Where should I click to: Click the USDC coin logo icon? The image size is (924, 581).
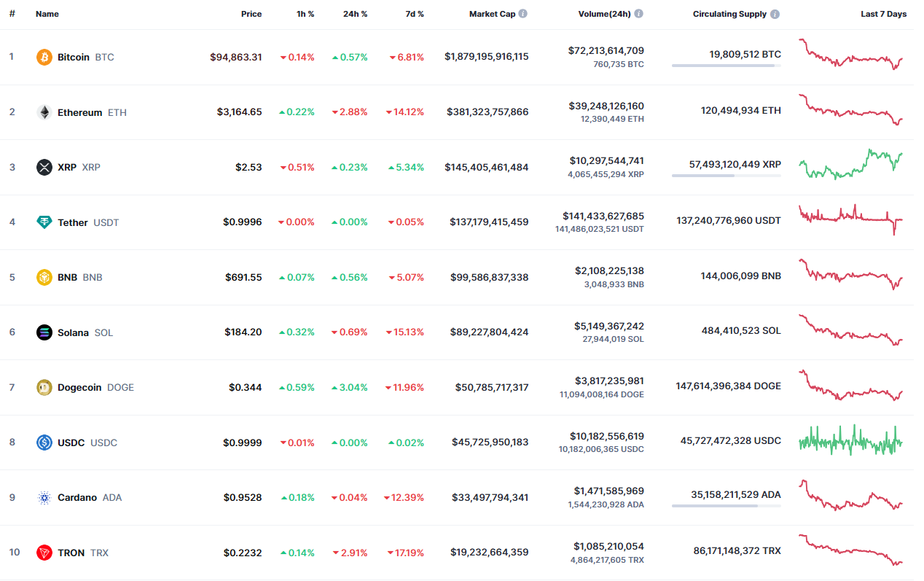click(44, 442)
